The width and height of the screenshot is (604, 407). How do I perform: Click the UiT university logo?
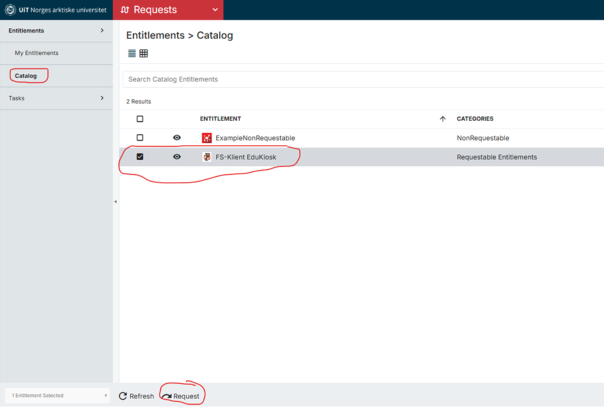(x=10, y=10)
